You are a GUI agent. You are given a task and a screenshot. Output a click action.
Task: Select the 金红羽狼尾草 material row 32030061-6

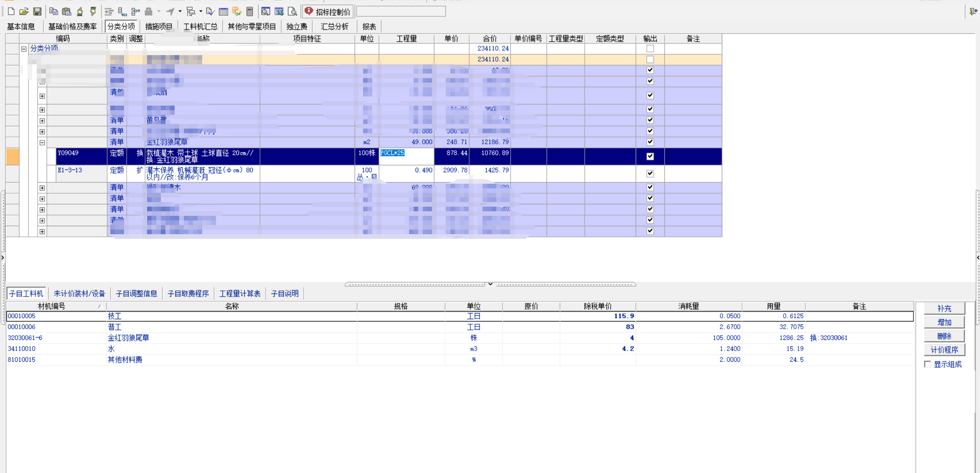coord(460,338)
